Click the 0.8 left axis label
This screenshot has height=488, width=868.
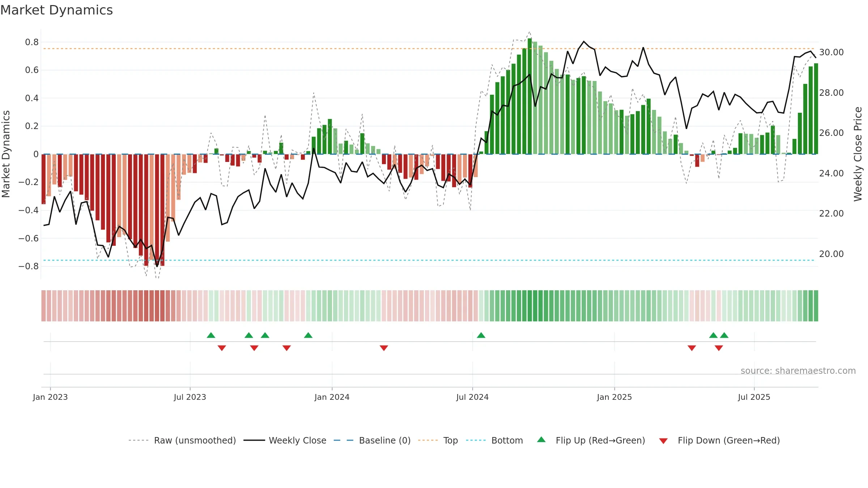tap(32, 42)
